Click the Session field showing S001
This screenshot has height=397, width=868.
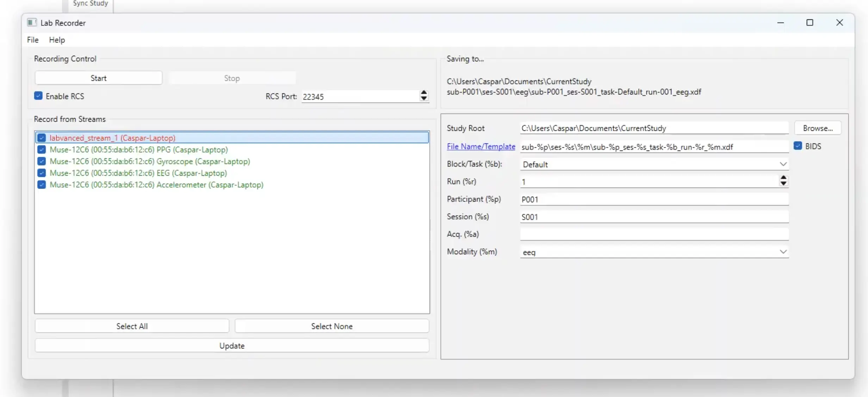click(x=654, y=217)
